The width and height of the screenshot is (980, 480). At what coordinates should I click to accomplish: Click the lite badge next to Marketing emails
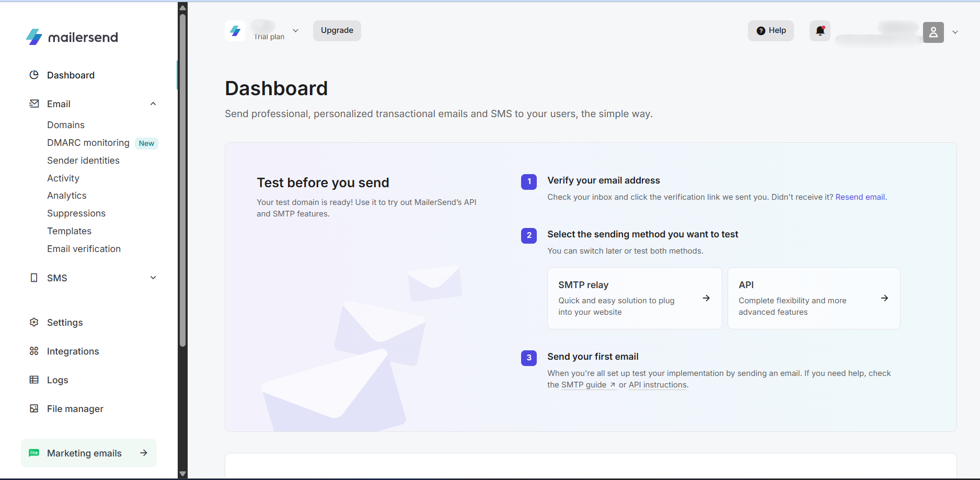[x=34, y=453]
